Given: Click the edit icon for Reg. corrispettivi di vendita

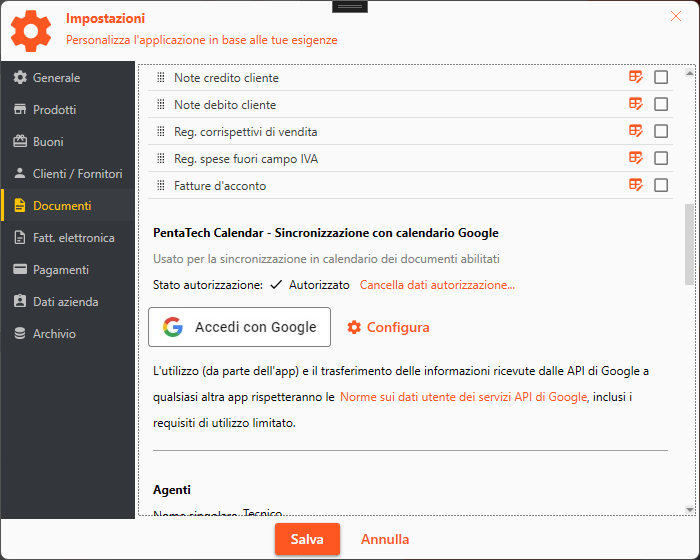Looking at the screenshot, I should (636, 131).
